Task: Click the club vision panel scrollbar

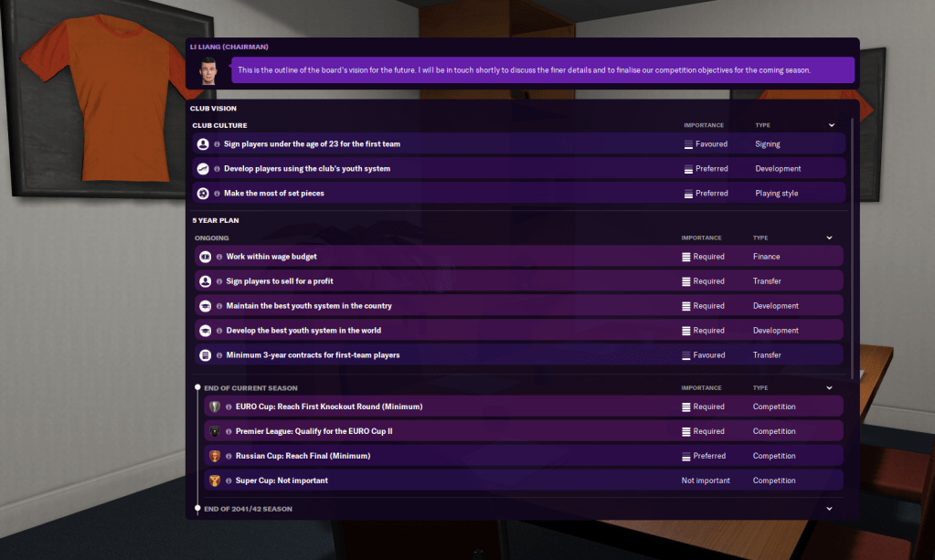Action: click(852, 248)
